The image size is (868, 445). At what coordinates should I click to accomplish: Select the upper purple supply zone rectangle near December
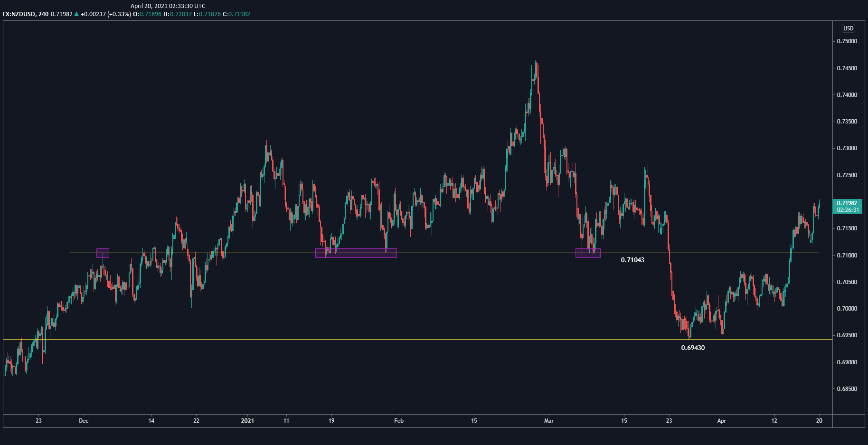tap(103, 252)
